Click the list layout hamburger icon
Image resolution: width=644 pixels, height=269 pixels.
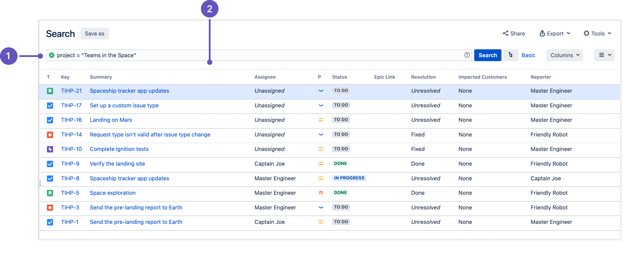tap(601, 55)
